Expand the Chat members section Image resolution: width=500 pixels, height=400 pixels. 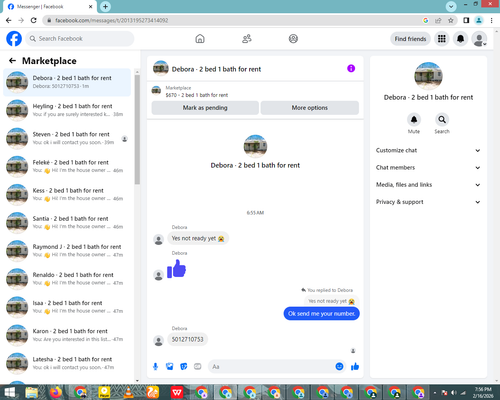(x=428, y=167)
